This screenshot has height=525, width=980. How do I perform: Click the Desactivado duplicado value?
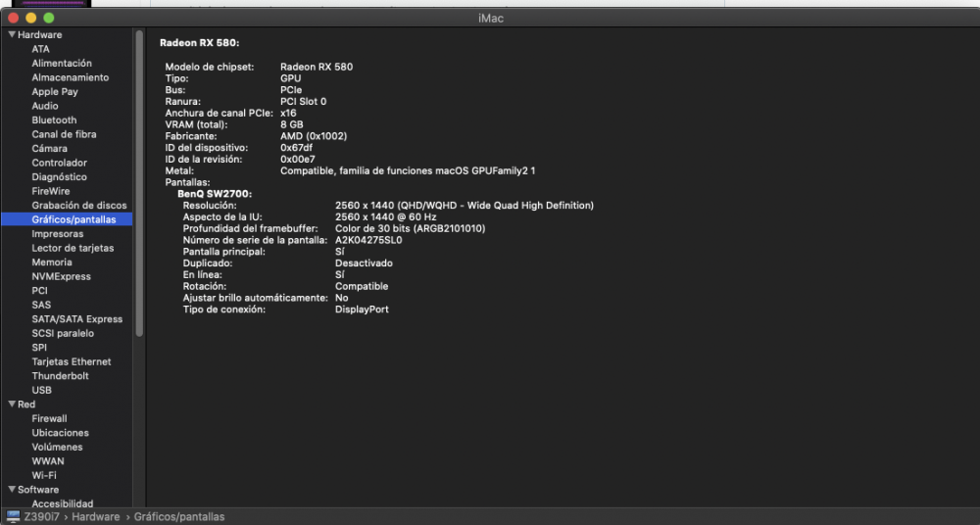click(364, 263)
